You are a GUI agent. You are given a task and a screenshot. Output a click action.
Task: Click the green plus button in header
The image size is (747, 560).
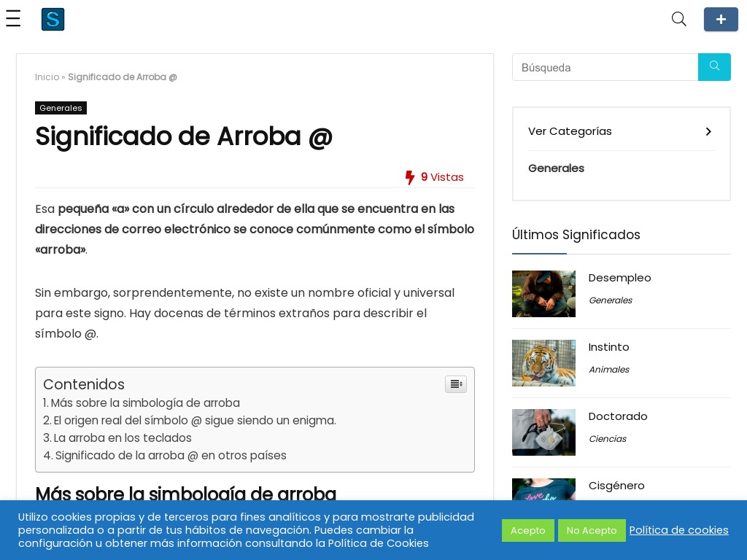721,19
